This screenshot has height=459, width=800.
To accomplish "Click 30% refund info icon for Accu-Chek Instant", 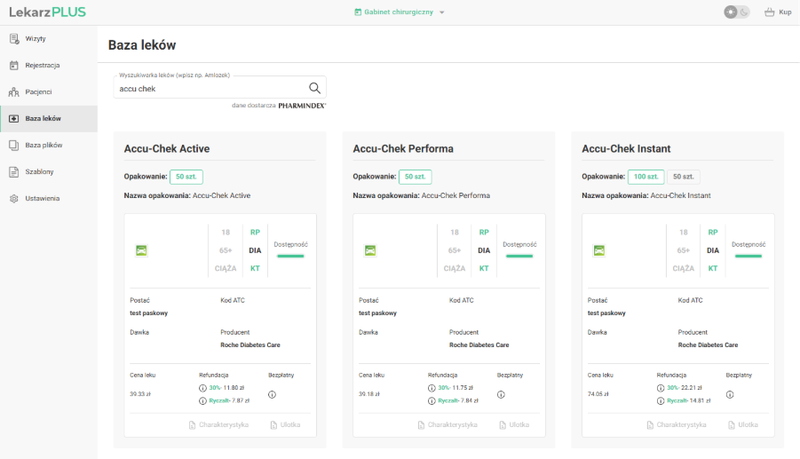I will (x=661, y=388).
